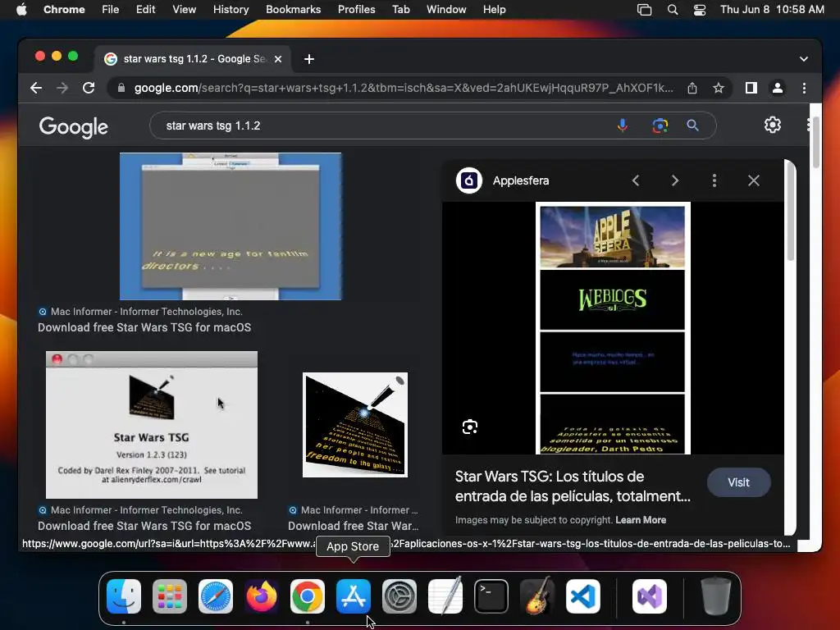Screen dimensions: 840x630
Task: Show next image in preview panel
Action: pyautogui.click(x=675, y=180)
